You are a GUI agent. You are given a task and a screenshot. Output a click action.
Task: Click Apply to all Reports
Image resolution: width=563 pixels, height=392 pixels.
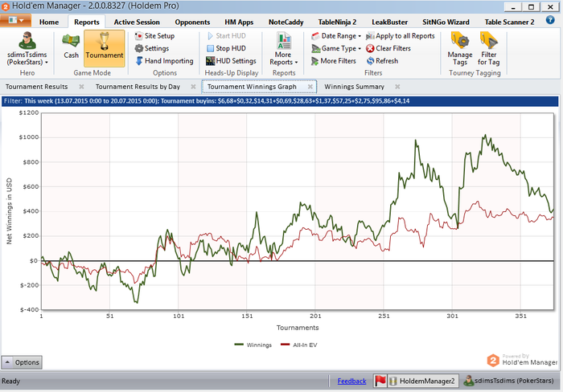(x=401, y=36)
